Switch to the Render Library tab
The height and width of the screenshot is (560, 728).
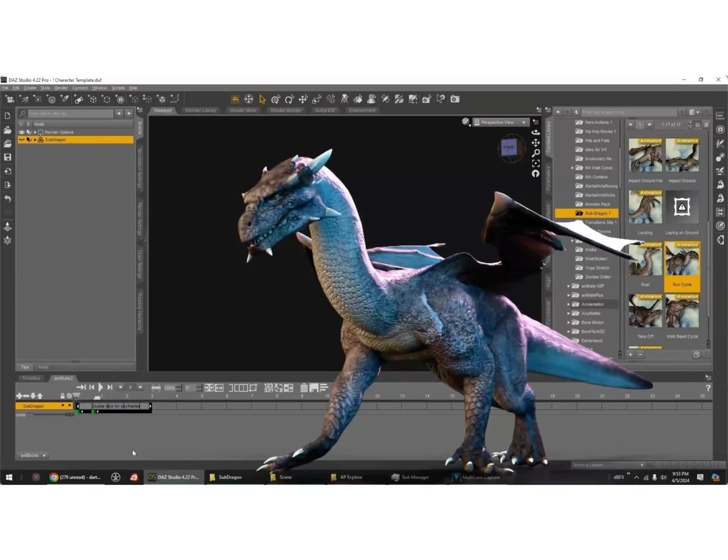(x=200, y=110)
